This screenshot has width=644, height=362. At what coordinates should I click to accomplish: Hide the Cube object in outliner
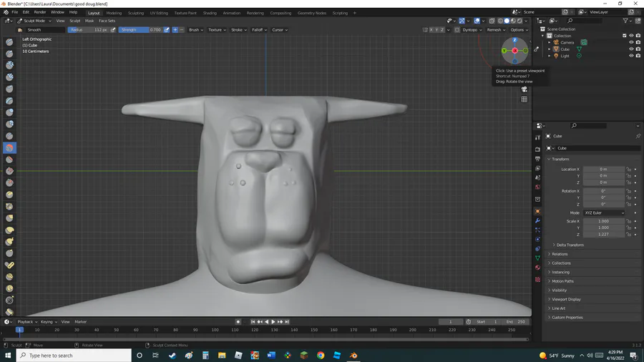[630, 49]
